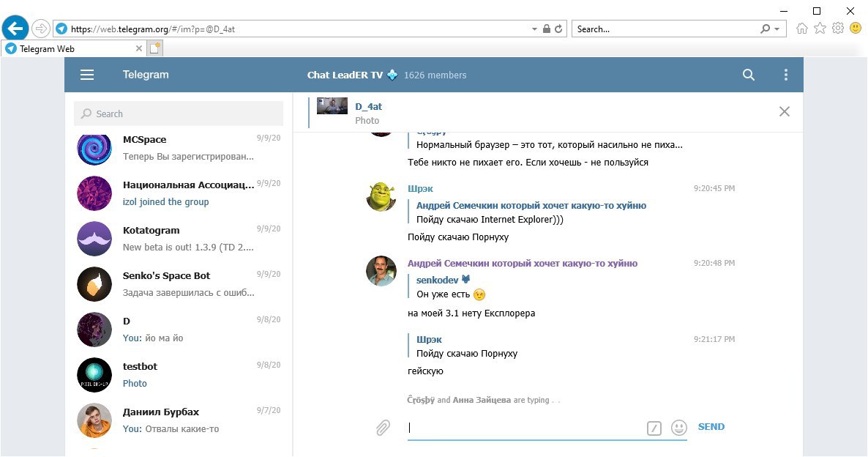868x457 pixels.
Task: Go back with the browser Back arrow
Action: (x=15, y=28)
